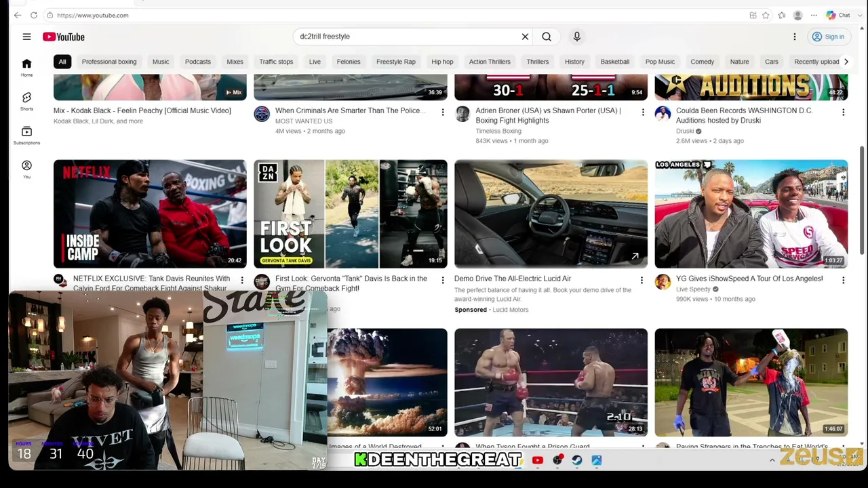Open the Netflix Inside Camp video thumbnail
The image size is (868, 488).
(150, 214)
